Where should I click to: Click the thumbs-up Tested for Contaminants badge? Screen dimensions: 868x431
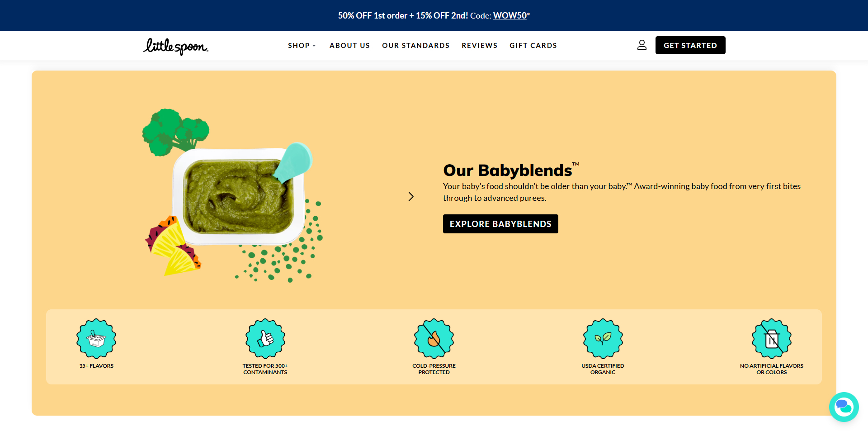coord(265,338)
